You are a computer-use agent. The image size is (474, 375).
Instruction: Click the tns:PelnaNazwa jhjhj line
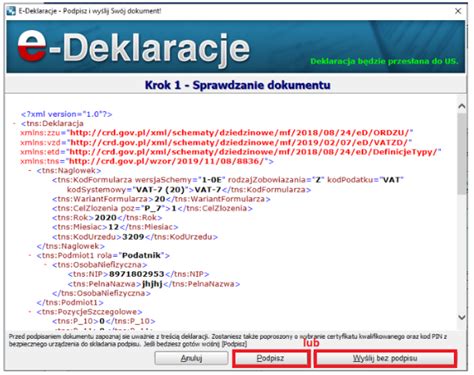(x=154, y=284)
